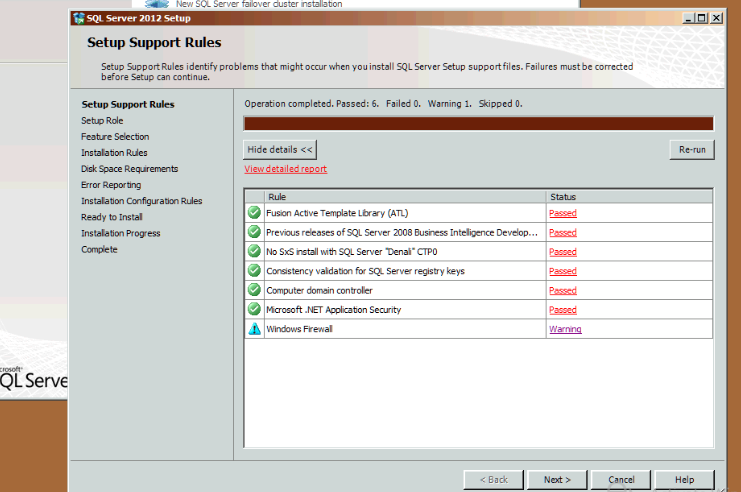Select Setup Support Rules step in sidebar
741x492 pixels.
coord(128,104)
